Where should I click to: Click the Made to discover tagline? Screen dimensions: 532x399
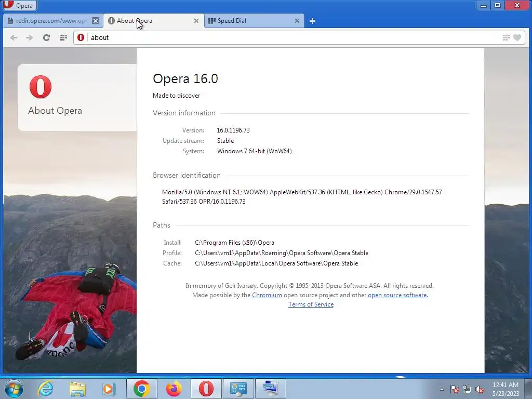(177, 96)
